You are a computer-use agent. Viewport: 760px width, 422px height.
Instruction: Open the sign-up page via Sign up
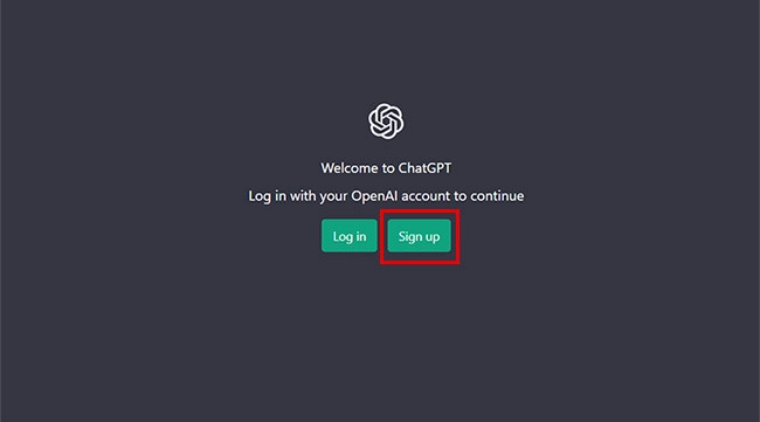pyautogui.click(x=419, y=236)
